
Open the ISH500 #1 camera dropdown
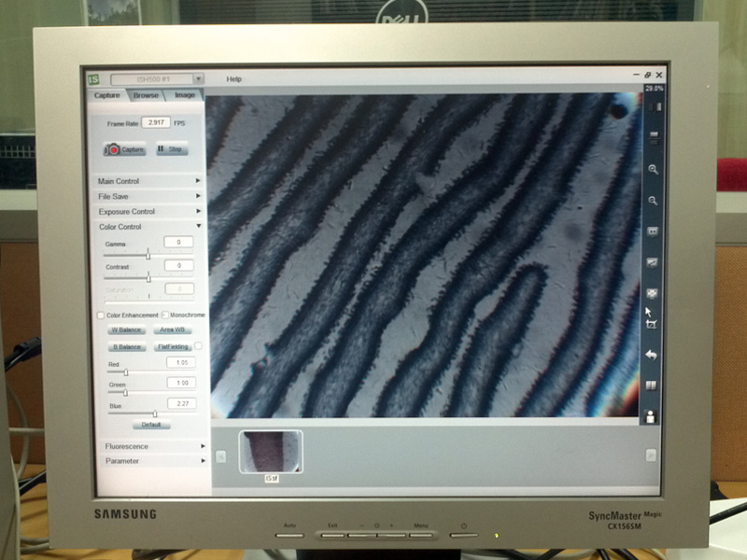157,79
